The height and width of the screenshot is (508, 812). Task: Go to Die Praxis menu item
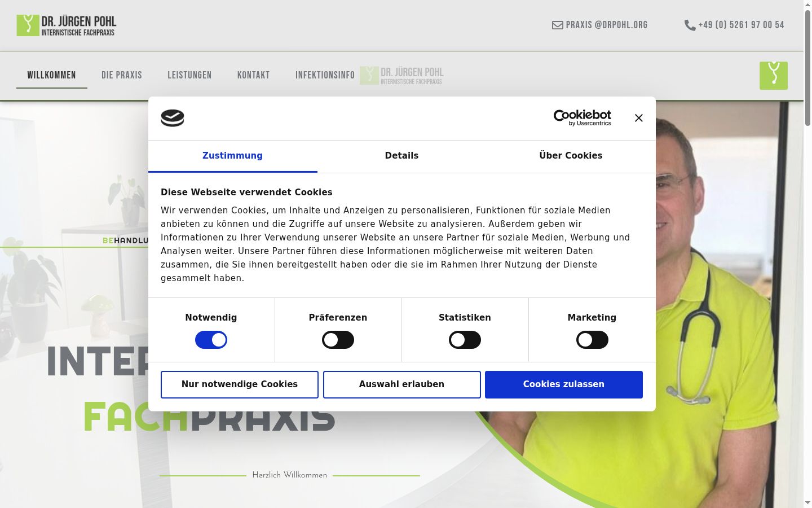[x=122, y=75]
